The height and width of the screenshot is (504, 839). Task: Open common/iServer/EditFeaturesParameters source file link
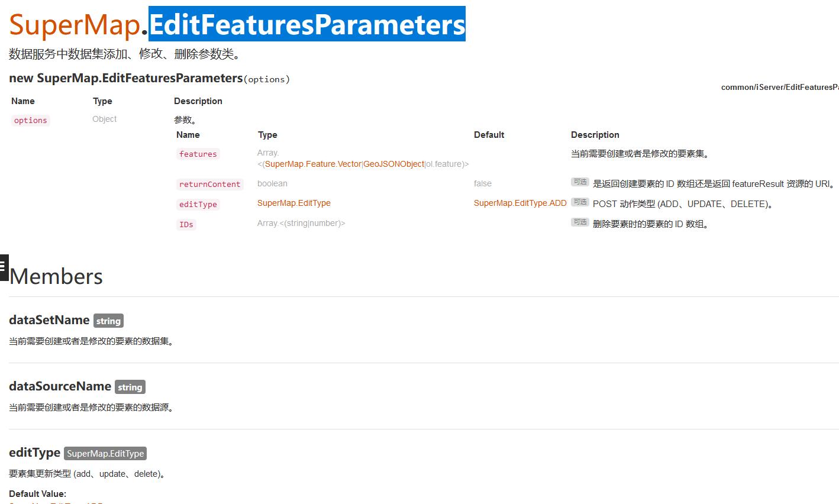pyautogui.click(x=780, y=87)
